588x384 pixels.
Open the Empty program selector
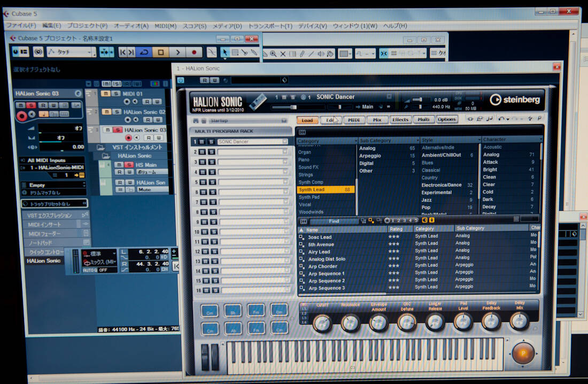[53, 185]
